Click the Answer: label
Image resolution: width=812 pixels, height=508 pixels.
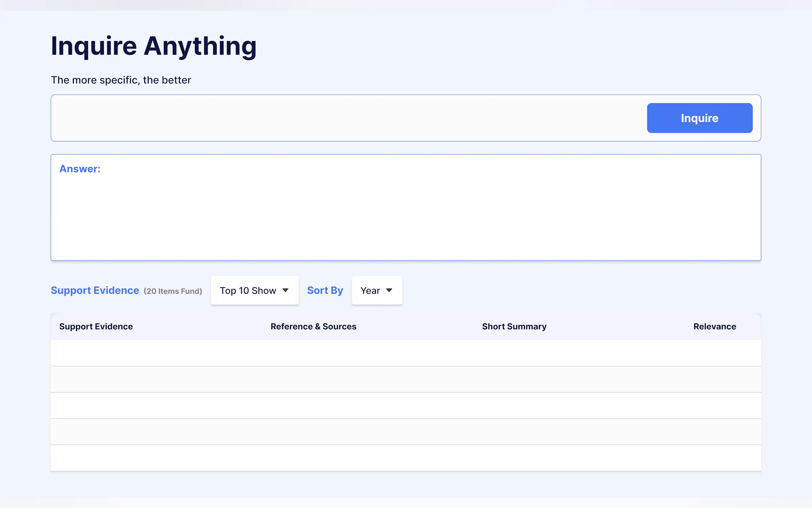point(80,169)
